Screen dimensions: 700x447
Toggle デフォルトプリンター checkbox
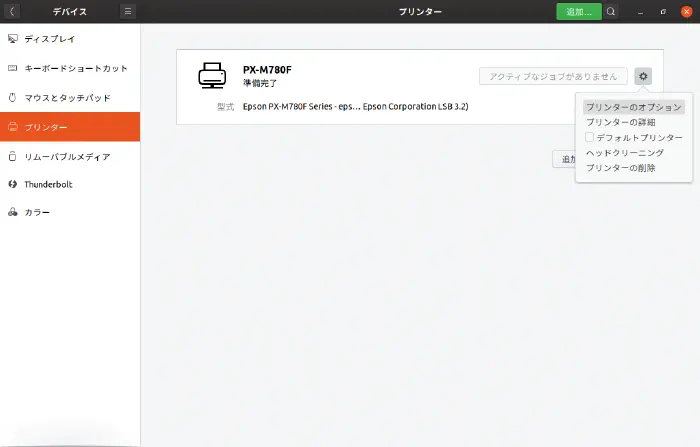click(591, 137)
